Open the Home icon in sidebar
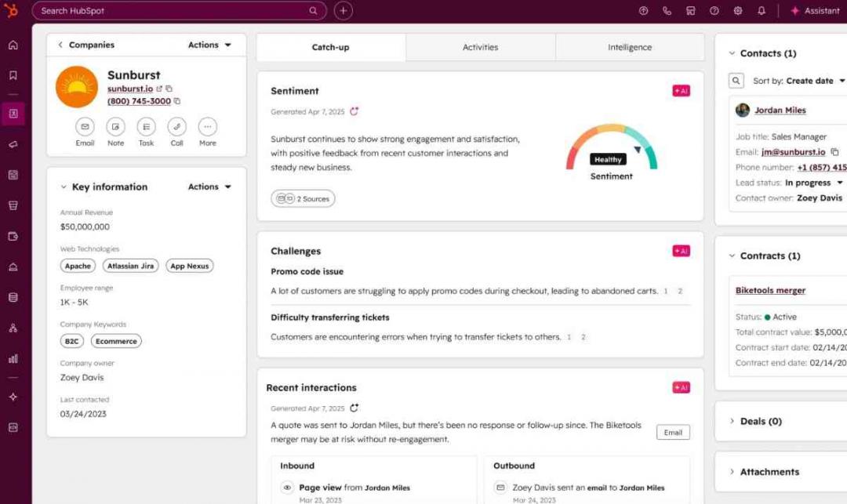This screenshot has width=847, height=504. (13, 45)
